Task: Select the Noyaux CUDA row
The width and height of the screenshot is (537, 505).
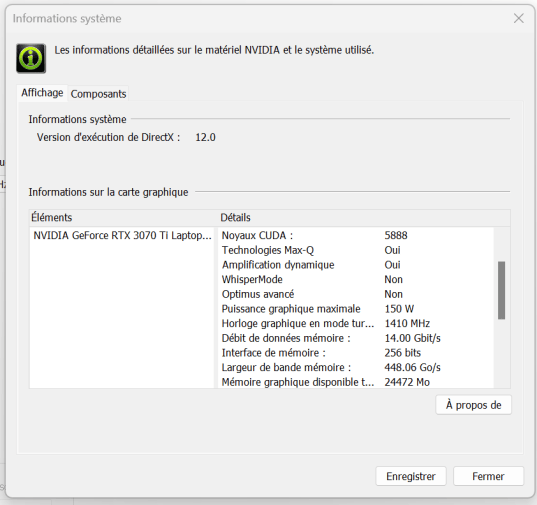Action: coord(356,236)
